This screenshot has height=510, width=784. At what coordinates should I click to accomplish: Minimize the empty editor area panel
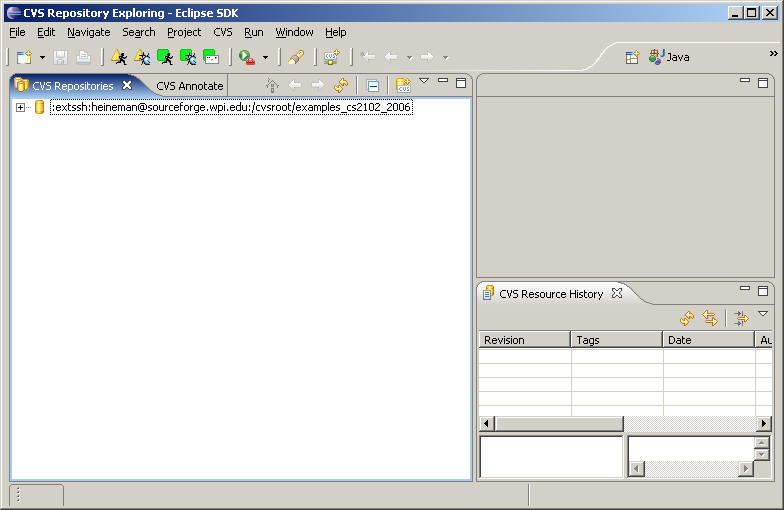[x=744, y=80]
